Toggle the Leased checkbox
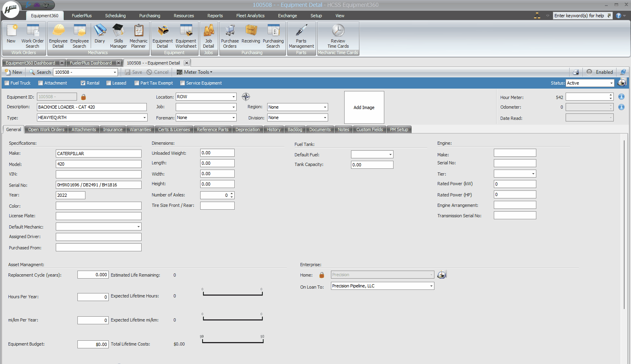Screen dimensions: 631x364 [109, 83]
